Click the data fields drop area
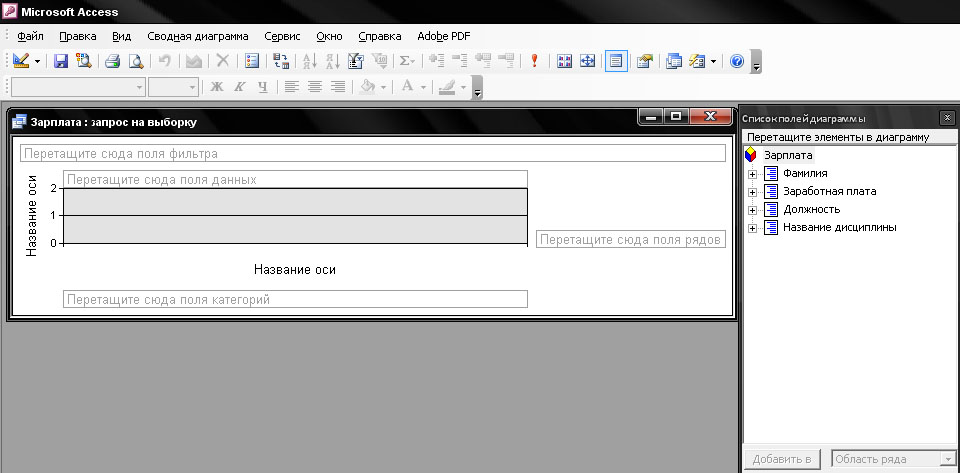The image size is (960, 473). pyautogui.click(x=295, y=179)
